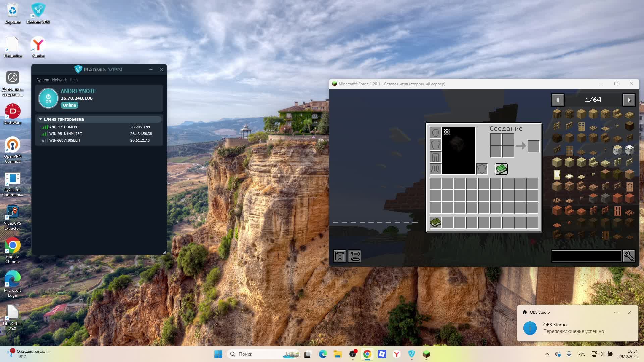Select the helmet armor slot
Screen dimensions: 644x362
tap(435, 133)
